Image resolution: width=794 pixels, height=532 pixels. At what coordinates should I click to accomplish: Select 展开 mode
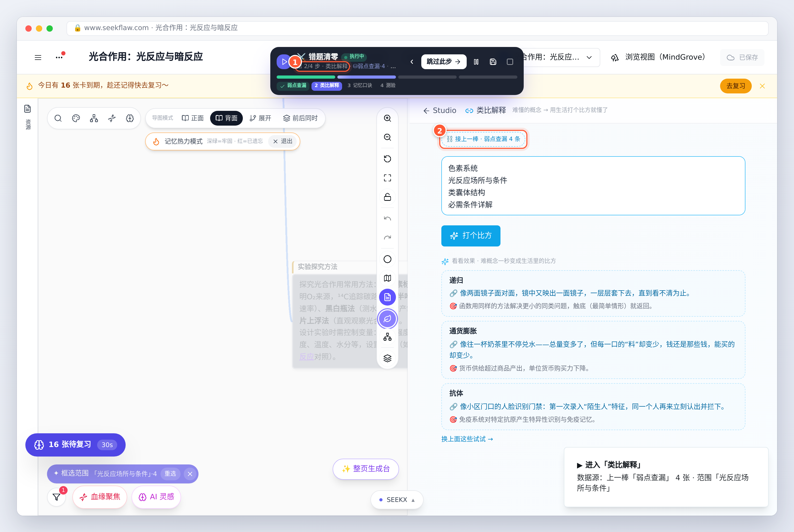point(260,118)
